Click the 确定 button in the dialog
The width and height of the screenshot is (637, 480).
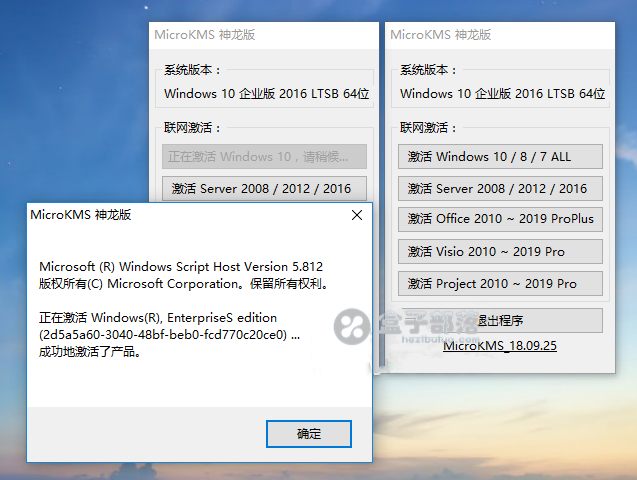(309, 434)
